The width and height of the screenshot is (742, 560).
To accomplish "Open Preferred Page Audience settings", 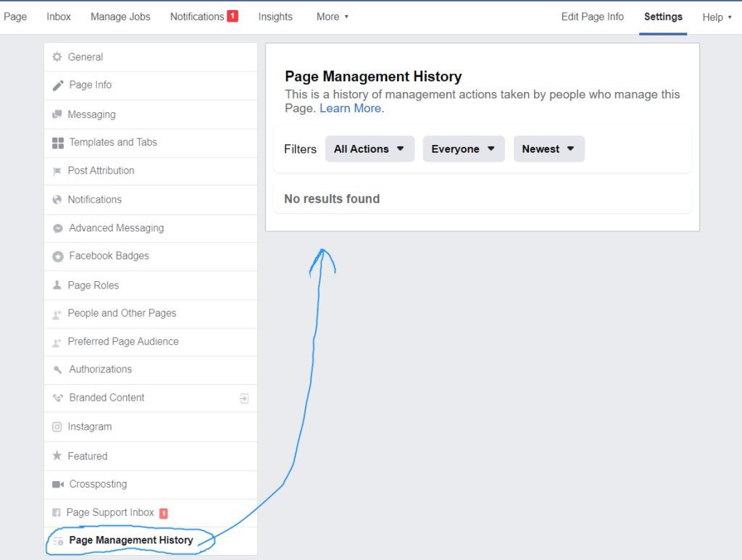I will point(151,342).
